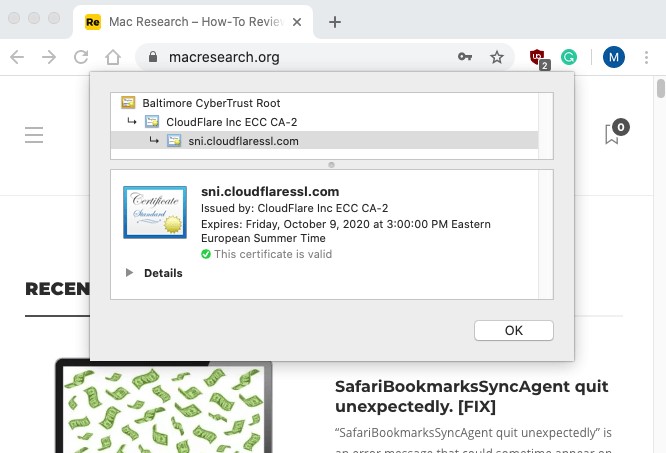Open the site bookmarks counter icon

pos(613,134)
